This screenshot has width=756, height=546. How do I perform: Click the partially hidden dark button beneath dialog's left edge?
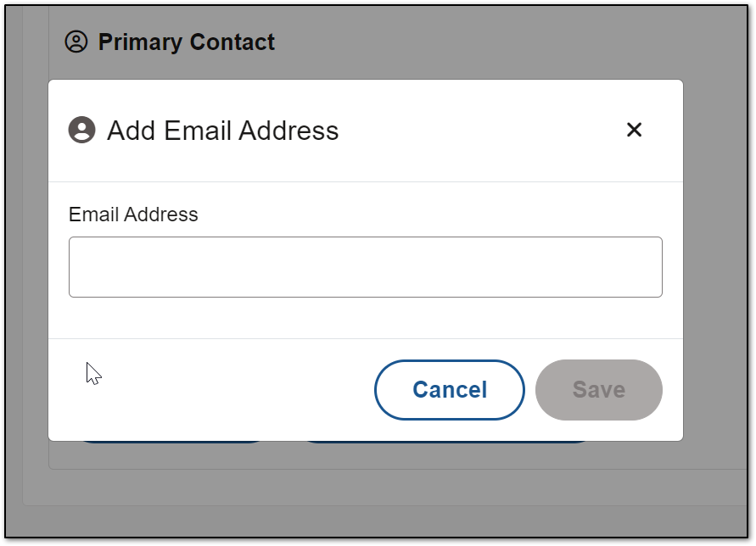point(172,443)
